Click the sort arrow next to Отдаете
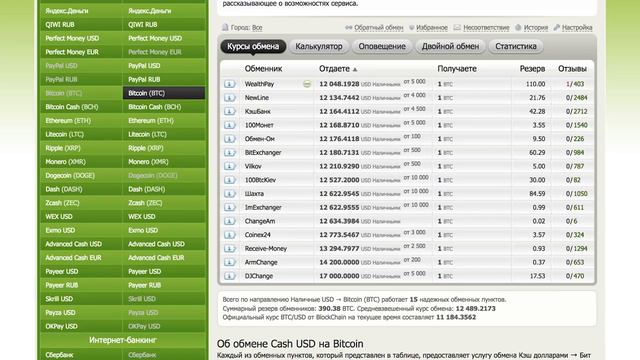 coord(355,69)
